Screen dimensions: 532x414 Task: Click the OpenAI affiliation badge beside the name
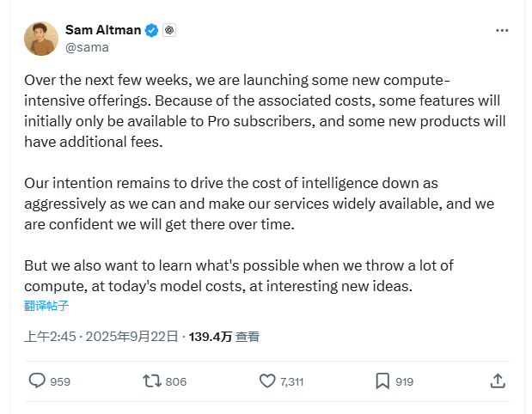(x=169, y=30)
